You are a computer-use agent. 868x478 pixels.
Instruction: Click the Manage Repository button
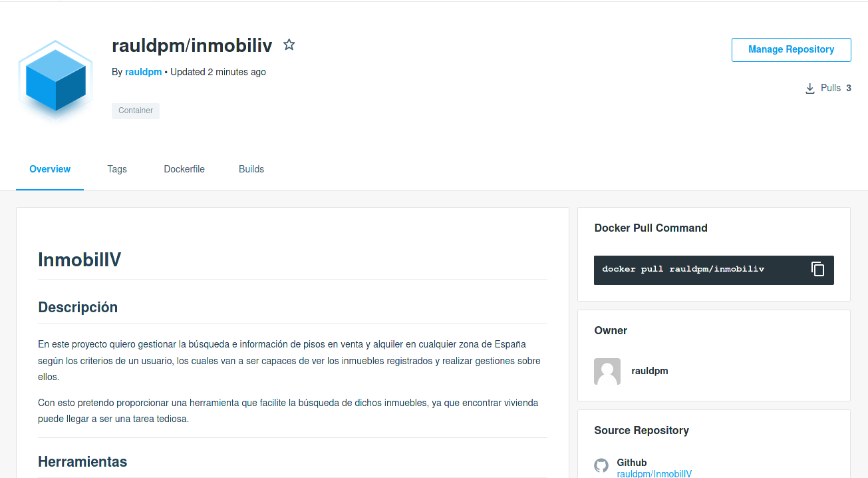(x=792, y=50)
